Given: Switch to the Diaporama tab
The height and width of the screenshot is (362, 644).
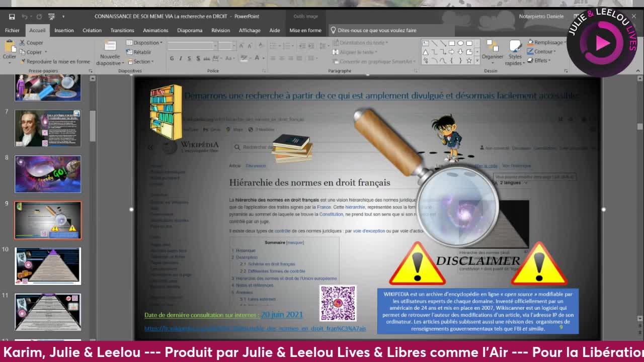Looking at the screenshot, I should coord(190,30).
